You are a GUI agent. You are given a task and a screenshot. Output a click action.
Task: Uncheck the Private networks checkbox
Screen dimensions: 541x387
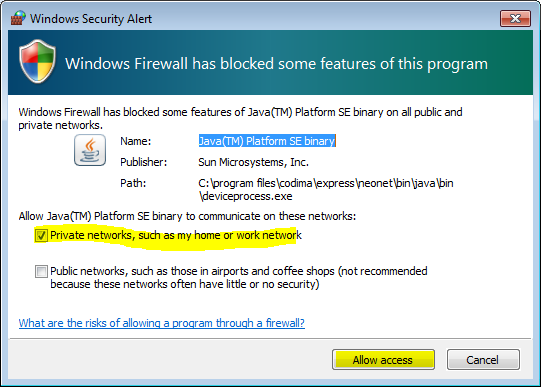click(41, 236)
